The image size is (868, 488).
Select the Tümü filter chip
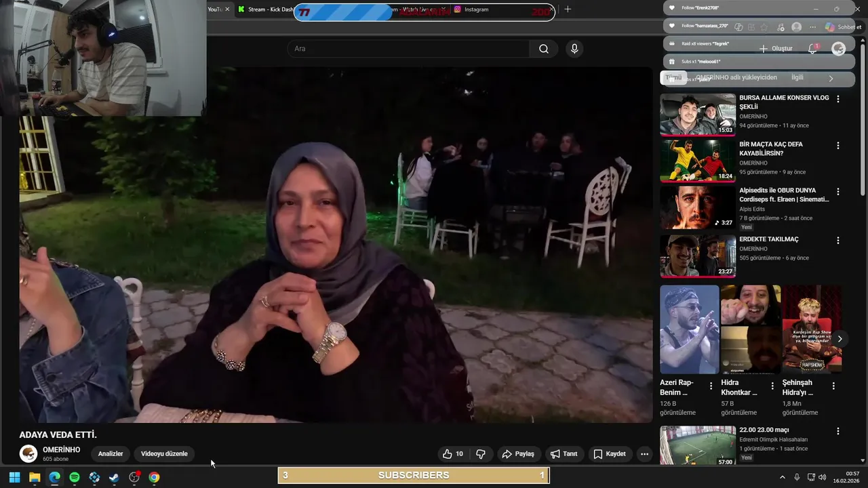pos(673,77)
